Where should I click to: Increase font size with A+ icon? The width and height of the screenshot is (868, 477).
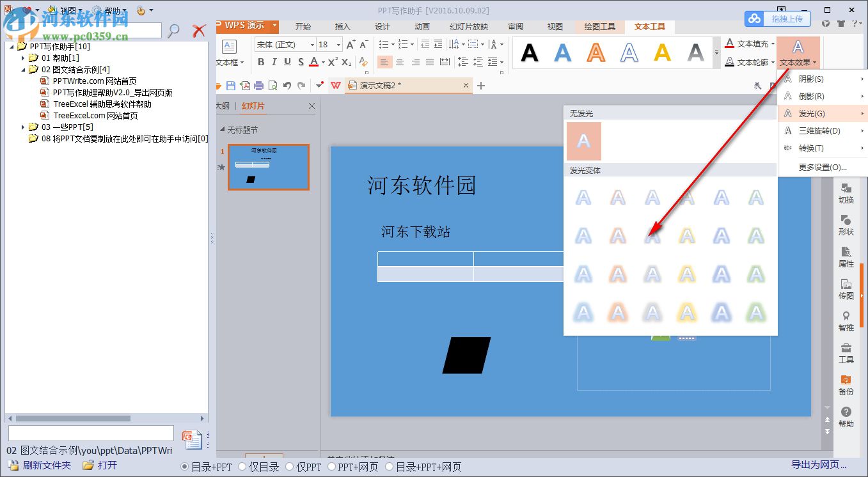(x=351, y=44)
